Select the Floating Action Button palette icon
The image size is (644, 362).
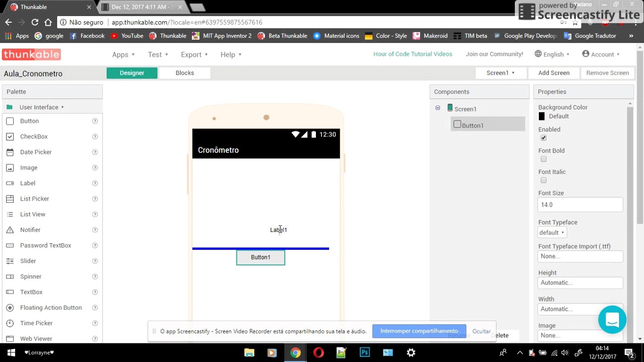(x=10, y=308)
